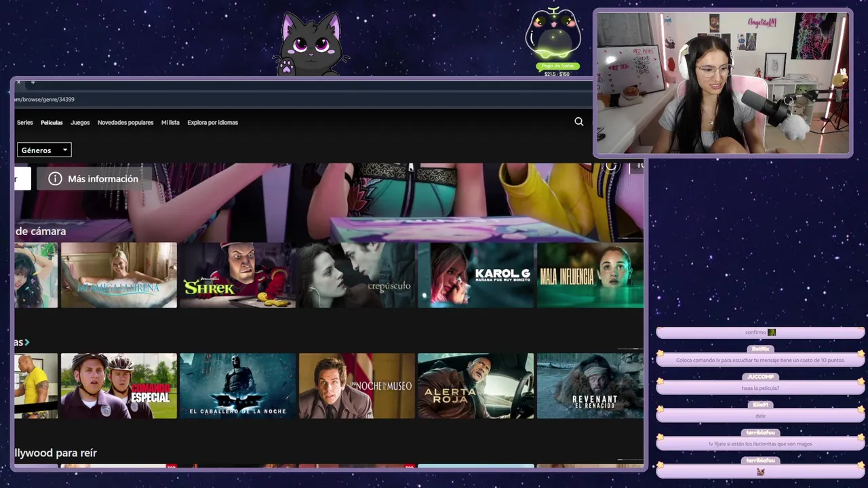Image resolution: width=868 pixels, height=488 pixels.
Task: Click the chat message 'confirmo'
Action: 755,333
